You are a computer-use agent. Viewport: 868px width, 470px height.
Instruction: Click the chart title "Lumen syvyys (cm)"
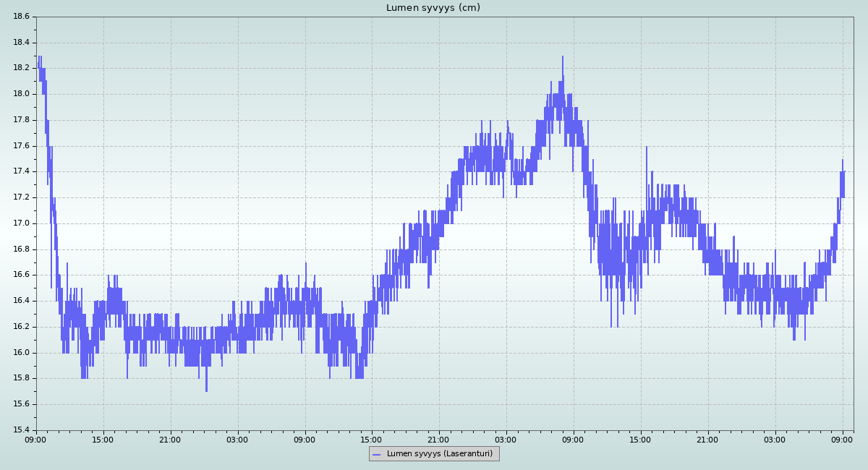(x=433, y=8)
